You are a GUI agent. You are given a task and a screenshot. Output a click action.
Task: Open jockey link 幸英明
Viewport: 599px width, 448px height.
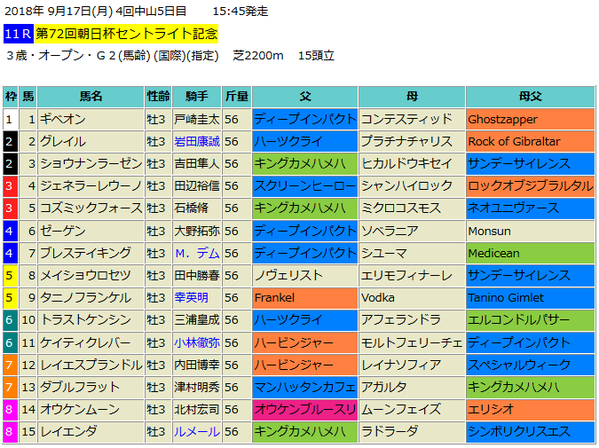191,298
